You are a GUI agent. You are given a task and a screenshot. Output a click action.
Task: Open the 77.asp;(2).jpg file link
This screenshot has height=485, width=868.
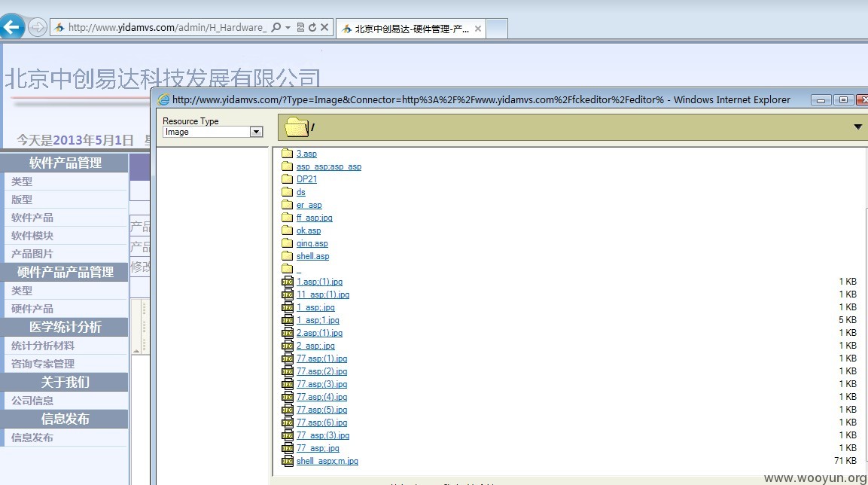[x=321, y=371]
